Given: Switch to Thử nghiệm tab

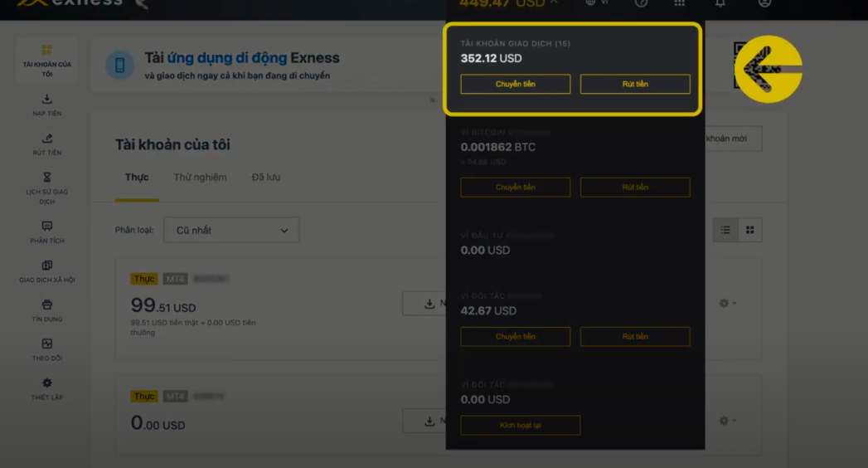Looking at the screenshot, I should [x=200, y=178].
